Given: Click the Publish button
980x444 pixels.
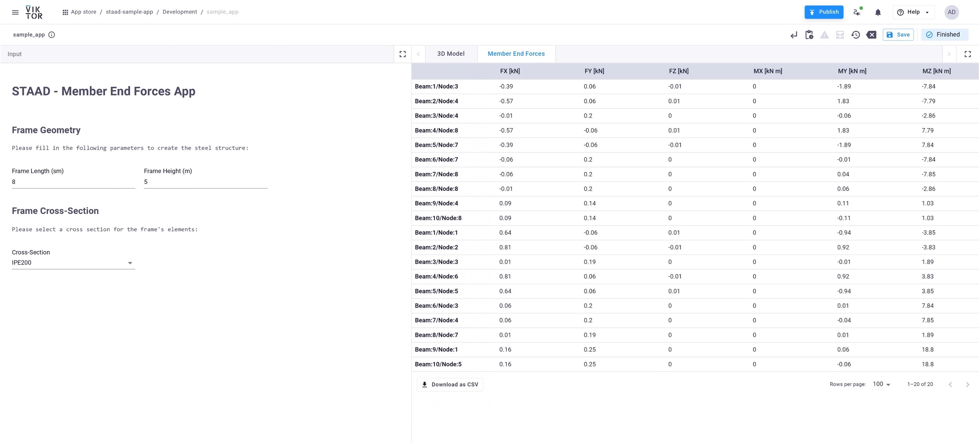Looking at the screenshot, I should point(824,12).
